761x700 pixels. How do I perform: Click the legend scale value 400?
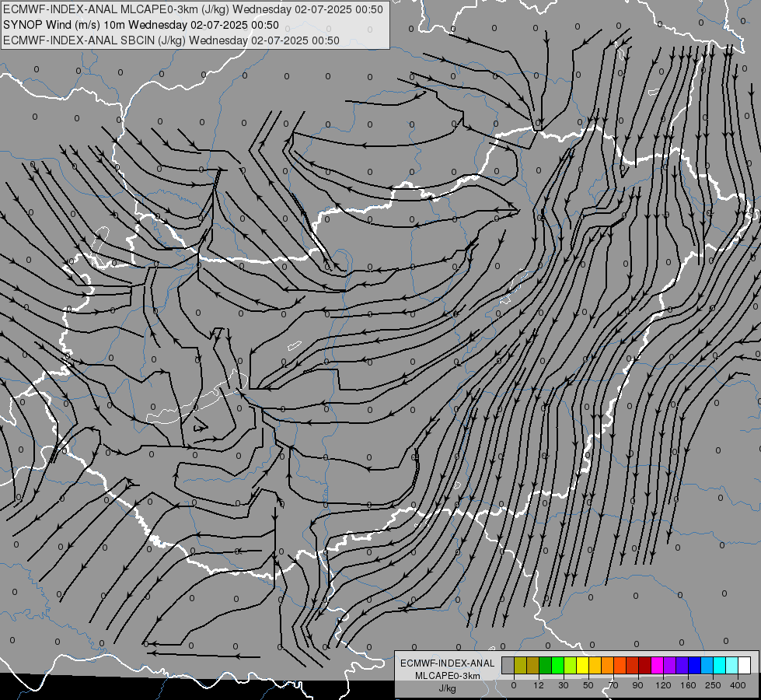point(738,685)
